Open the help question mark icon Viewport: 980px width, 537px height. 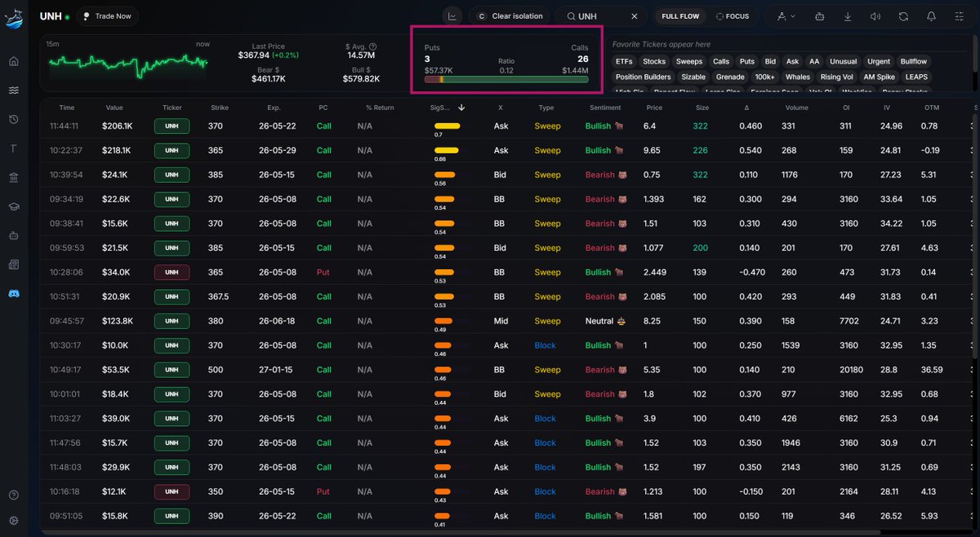13,495
